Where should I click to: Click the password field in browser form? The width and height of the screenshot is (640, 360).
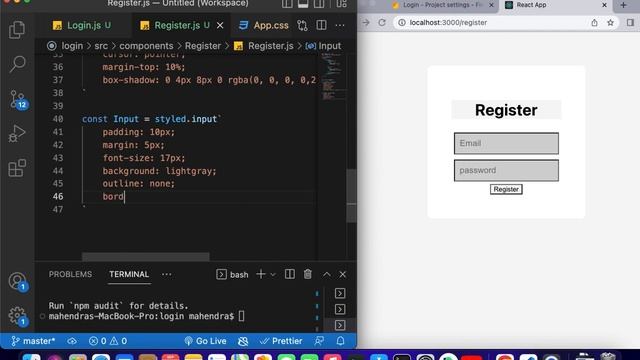coord(506,170)
